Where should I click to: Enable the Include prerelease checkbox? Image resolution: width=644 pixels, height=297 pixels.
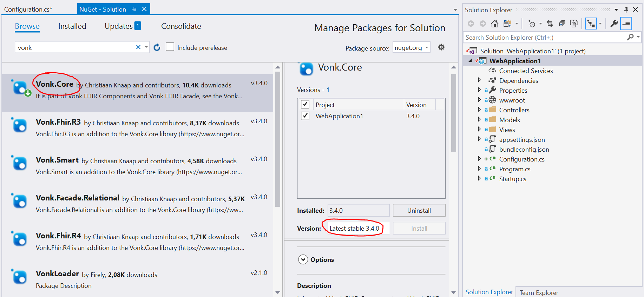click(x=170, y=47)
